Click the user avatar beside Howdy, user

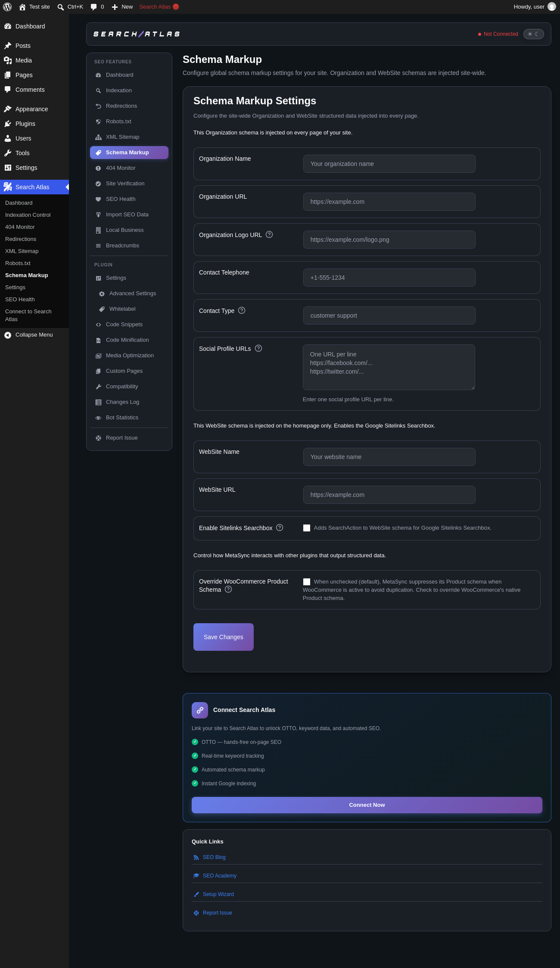click(552, 7)
